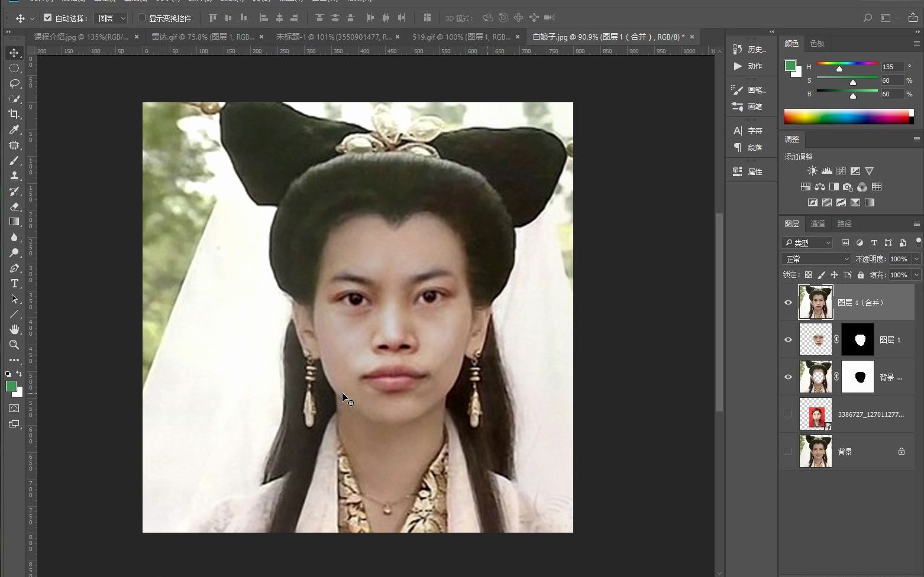Add a Color Balance adjustment

coord(819,187)
